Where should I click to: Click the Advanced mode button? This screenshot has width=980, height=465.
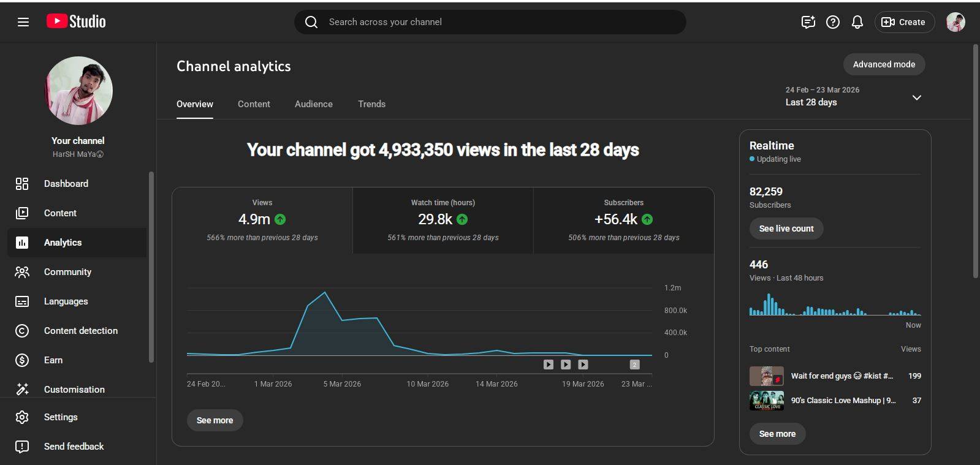pyautogui.click(x=883, y=64)
